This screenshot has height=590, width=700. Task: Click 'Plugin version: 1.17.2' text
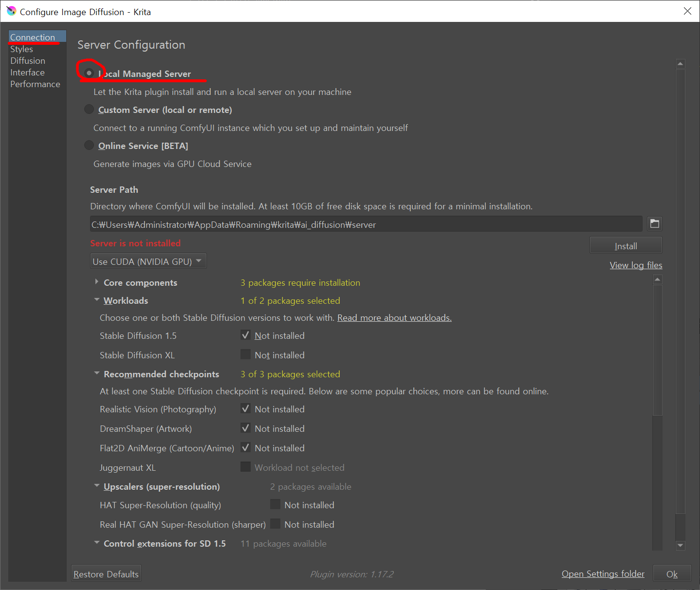(x=352, y=574)
